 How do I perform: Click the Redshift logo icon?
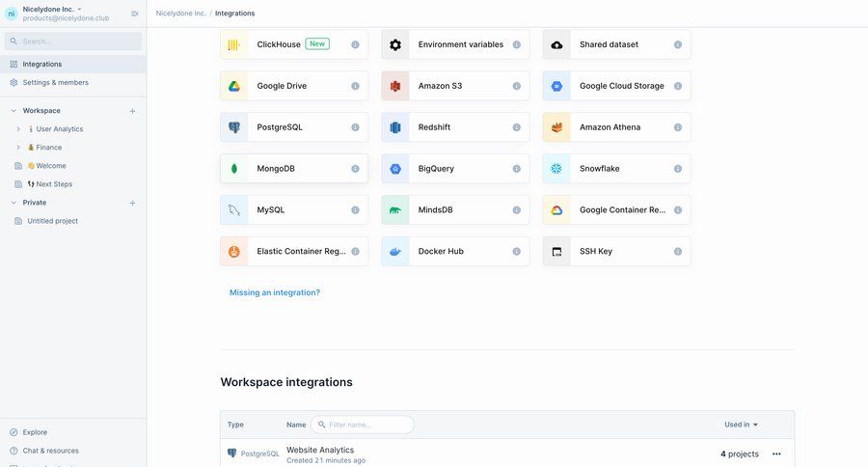point(395,127)
